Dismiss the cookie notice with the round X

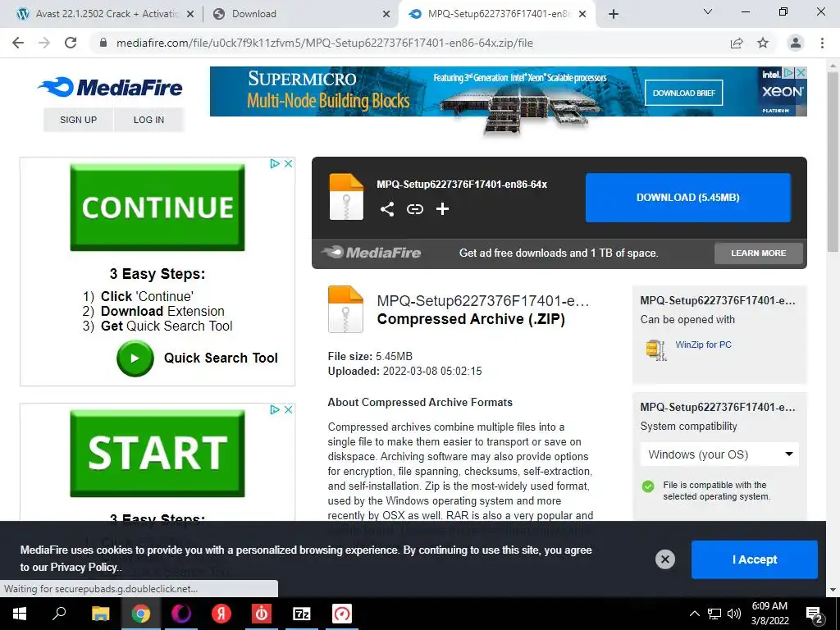[x=664, y=559]
